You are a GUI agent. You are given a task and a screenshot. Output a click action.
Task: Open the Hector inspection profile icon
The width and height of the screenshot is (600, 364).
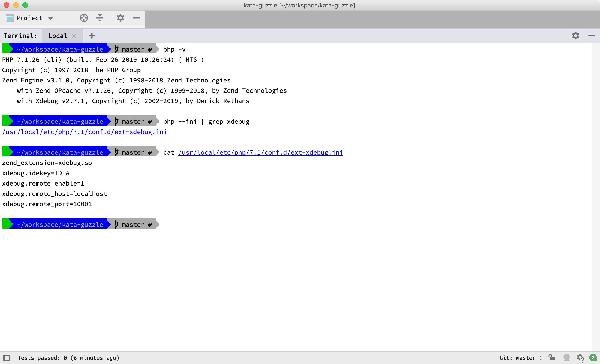pos(566,358)
